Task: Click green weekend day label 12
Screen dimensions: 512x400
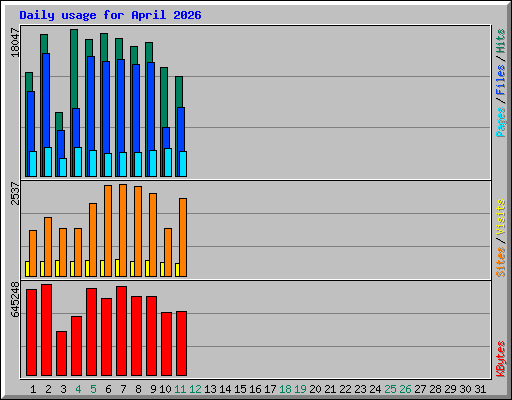Action: tap(195, 389)
